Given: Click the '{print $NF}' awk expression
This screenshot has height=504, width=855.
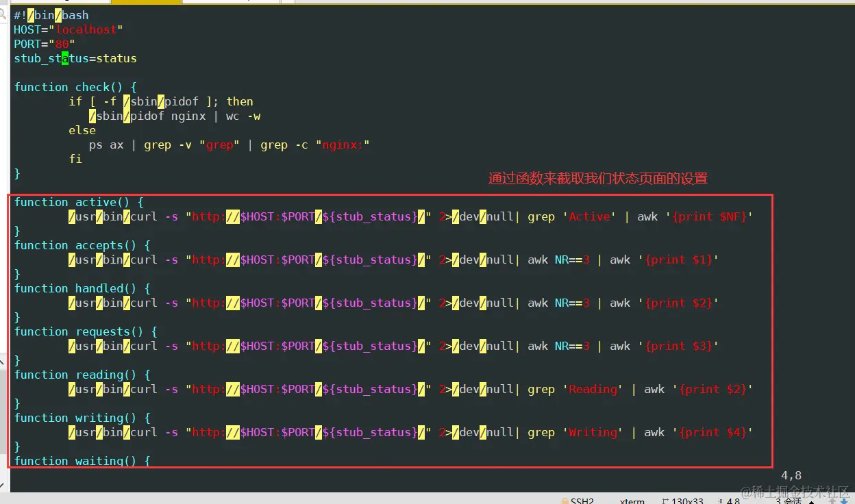Looking at the screenshot, I should point(710,216).
